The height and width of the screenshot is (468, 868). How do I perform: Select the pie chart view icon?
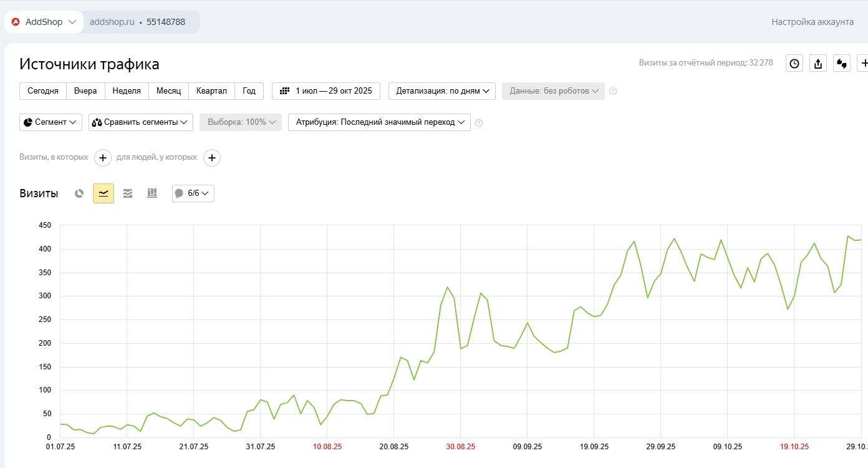tap(79, 193)
